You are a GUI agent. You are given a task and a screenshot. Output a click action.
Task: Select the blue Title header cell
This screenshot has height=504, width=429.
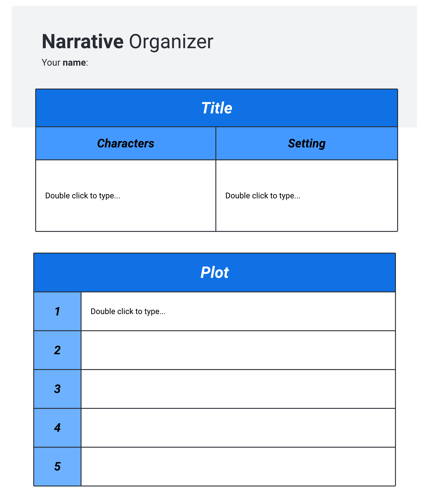[x=216, y=108]
